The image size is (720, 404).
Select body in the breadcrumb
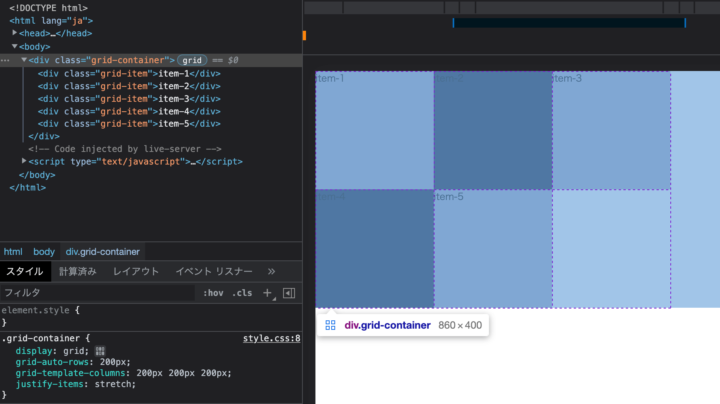tap(44, 252)
